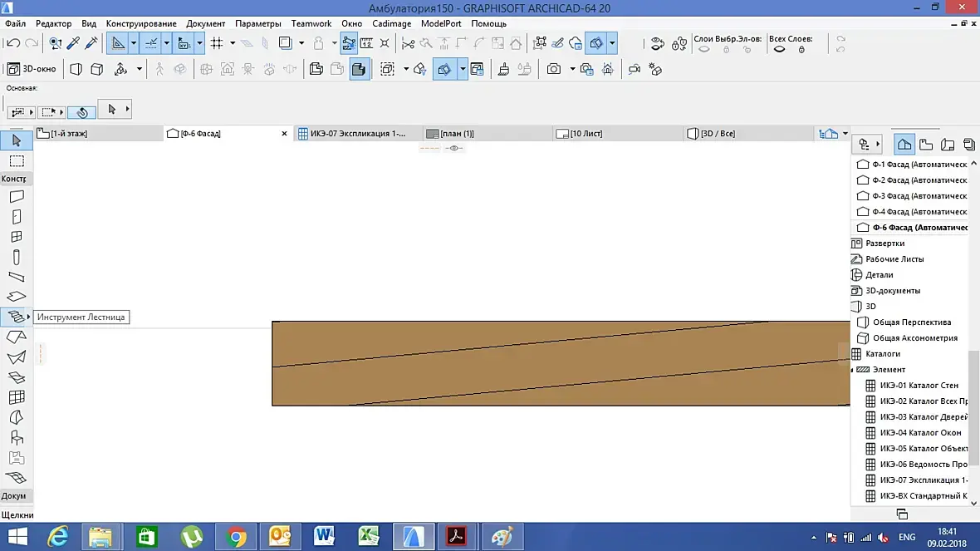Choose the Window tool in toolbox
This screenshot has height=551, width=980.
[16, 237]
